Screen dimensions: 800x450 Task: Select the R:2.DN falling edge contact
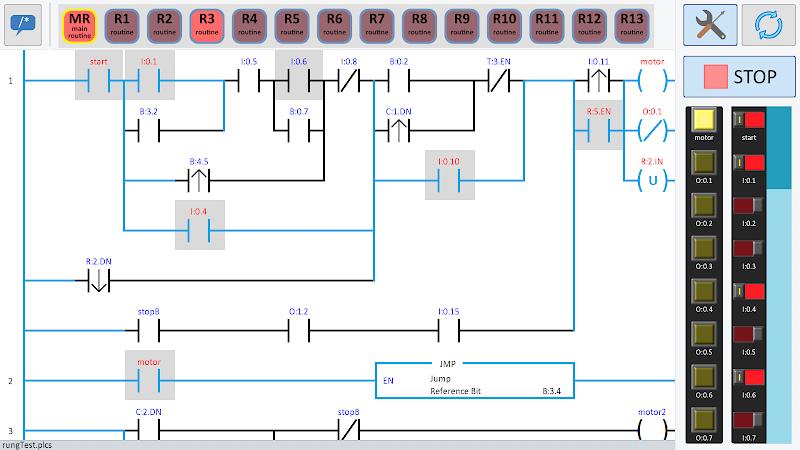98,281
